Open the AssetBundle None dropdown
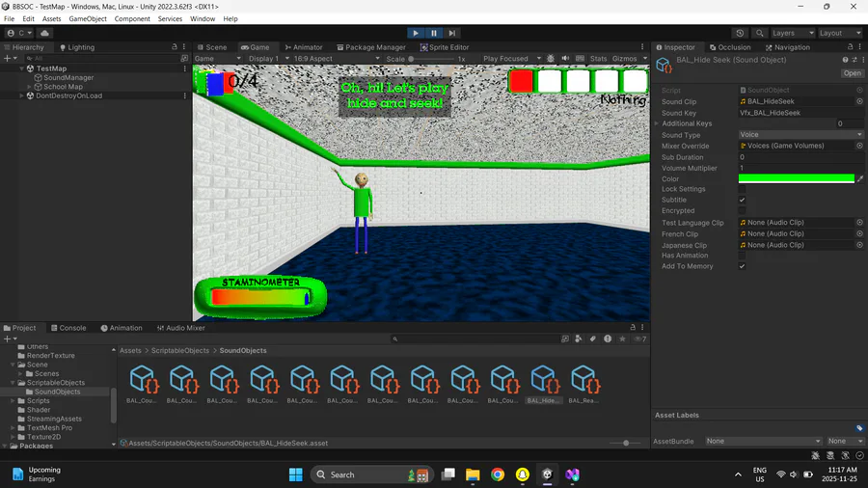Image resolution: width=868 pixels, height=488 pixels. click(x=763, y=441)
